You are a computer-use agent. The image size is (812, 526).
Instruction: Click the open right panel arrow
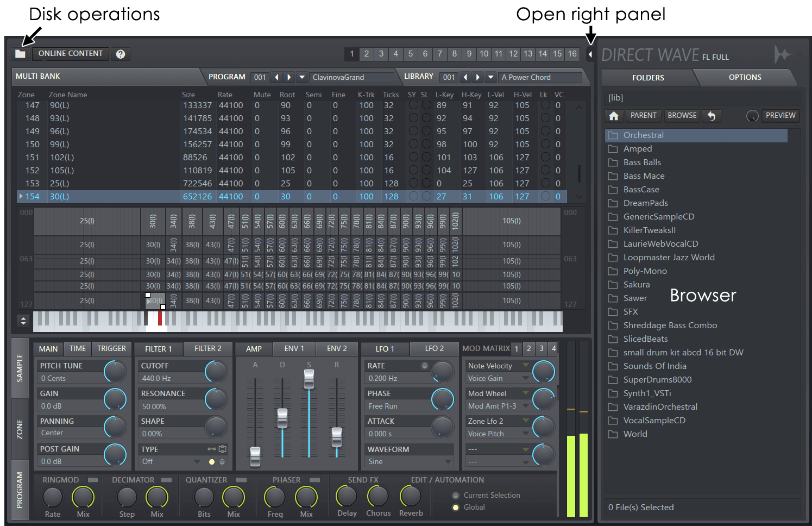tap(590, 54)
